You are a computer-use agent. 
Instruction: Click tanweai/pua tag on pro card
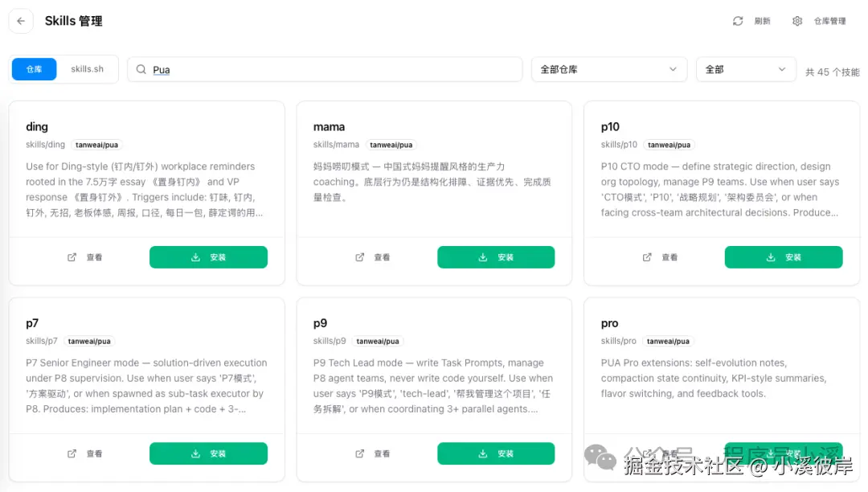[x=668, y=342]
